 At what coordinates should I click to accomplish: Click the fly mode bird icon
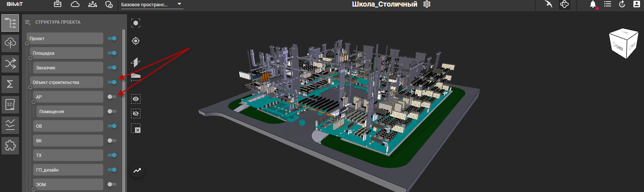[548, 4]
